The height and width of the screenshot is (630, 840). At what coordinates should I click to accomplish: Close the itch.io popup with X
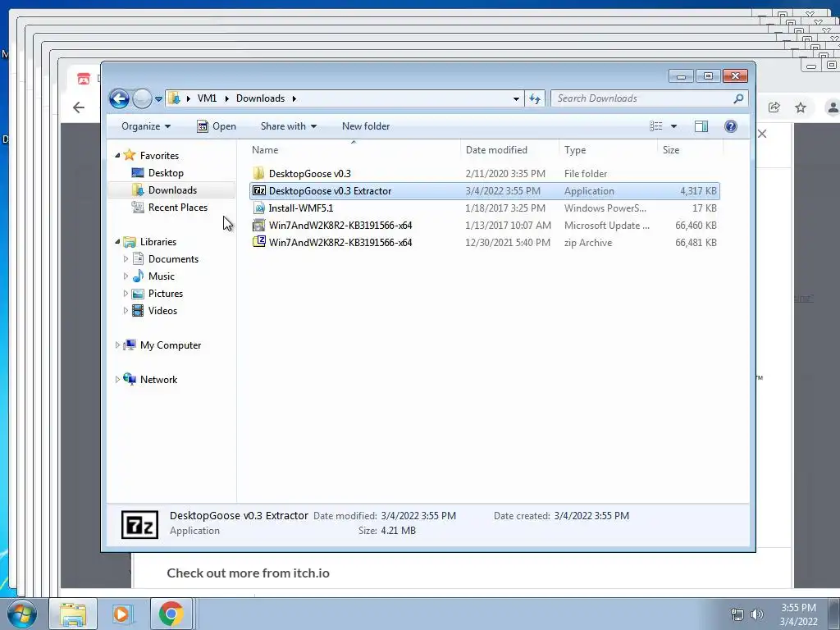tap(762, 134)
